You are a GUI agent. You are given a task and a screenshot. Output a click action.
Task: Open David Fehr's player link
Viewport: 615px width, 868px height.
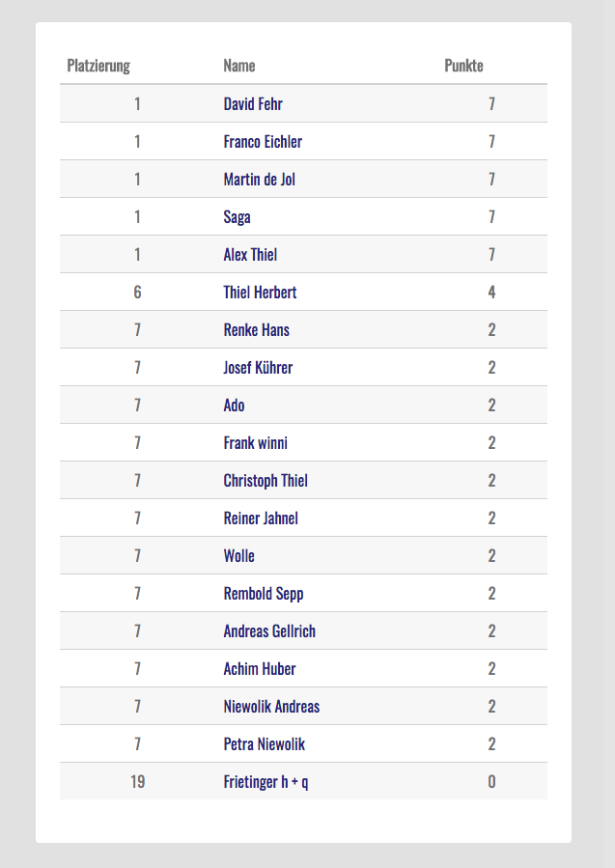pos(253,104)
